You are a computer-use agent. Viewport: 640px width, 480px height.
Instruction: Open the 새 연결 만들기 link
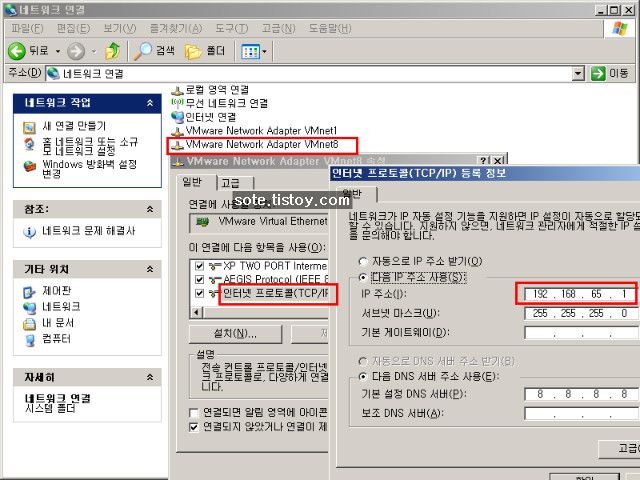pos(74,126)
